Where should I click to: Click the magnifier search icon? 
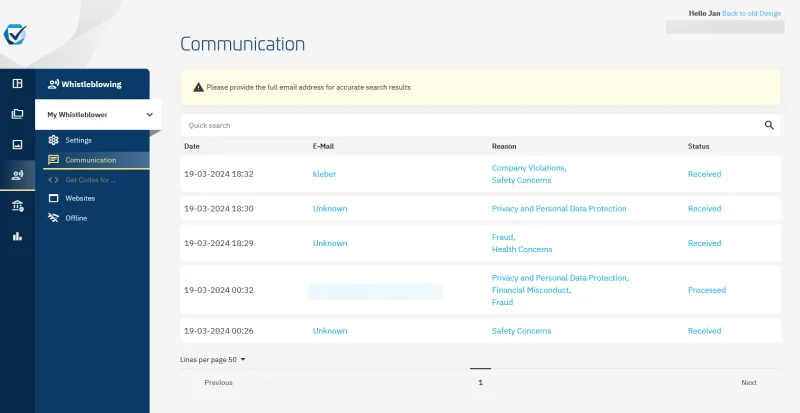pos(769,125)
